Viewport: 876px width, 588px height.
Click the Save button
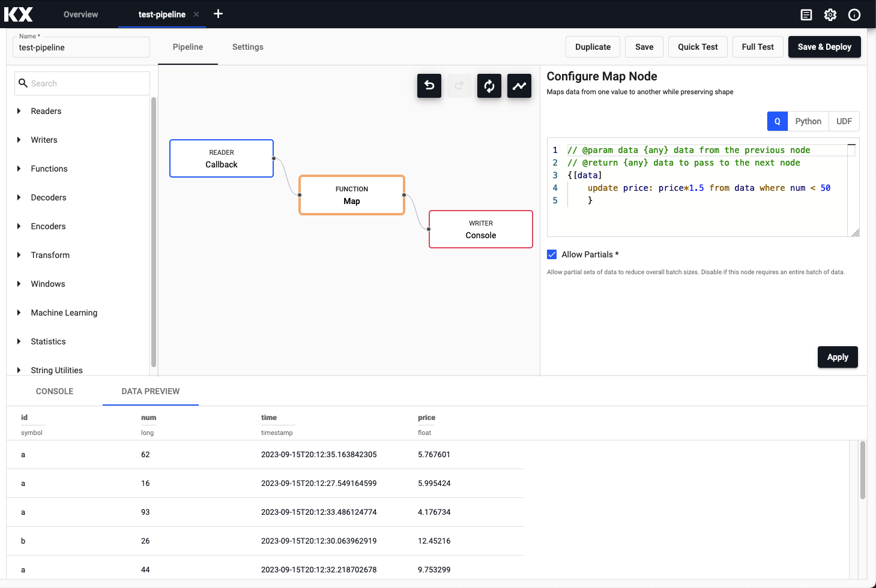[644, 47]
